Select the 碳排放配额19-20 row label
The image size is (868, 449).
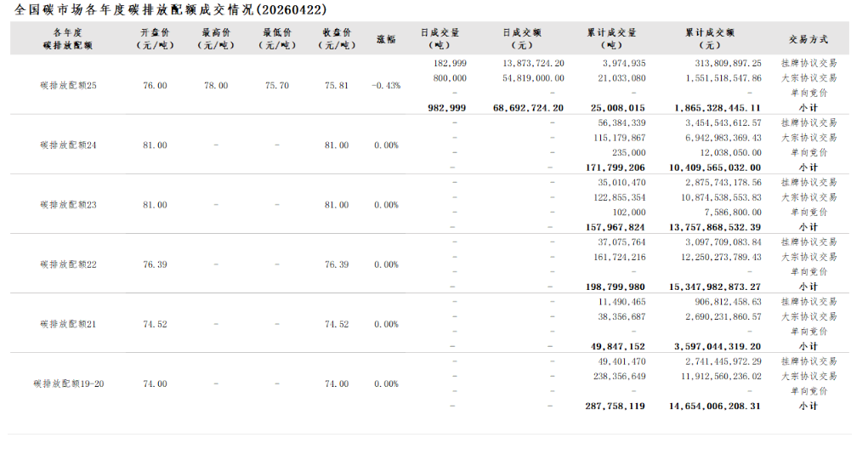click(x=68, y=384)
